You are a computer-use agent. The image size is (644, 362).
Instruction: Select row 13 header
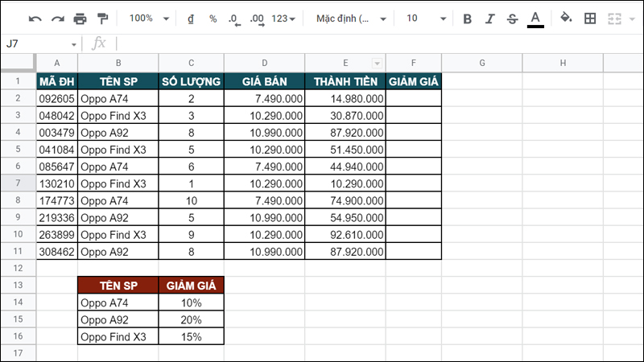click(x=17, y=285)
